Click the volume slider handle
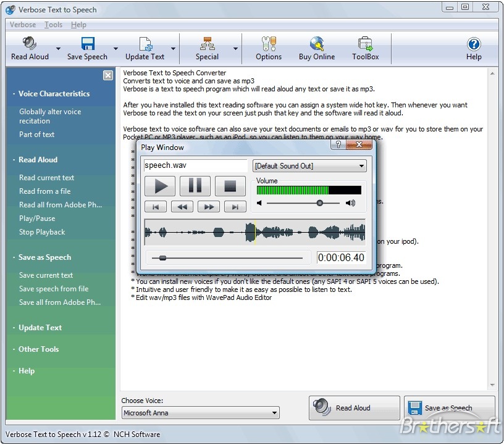The width and height of the screenshot is (504, 445). pyautogui.click(x=319, y=203)
